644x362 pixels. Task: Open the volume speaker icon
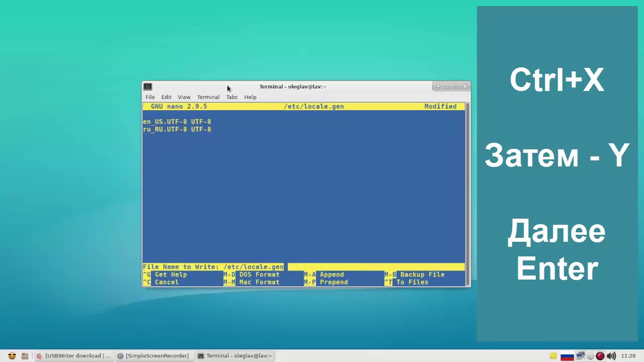tap(611, 355)
